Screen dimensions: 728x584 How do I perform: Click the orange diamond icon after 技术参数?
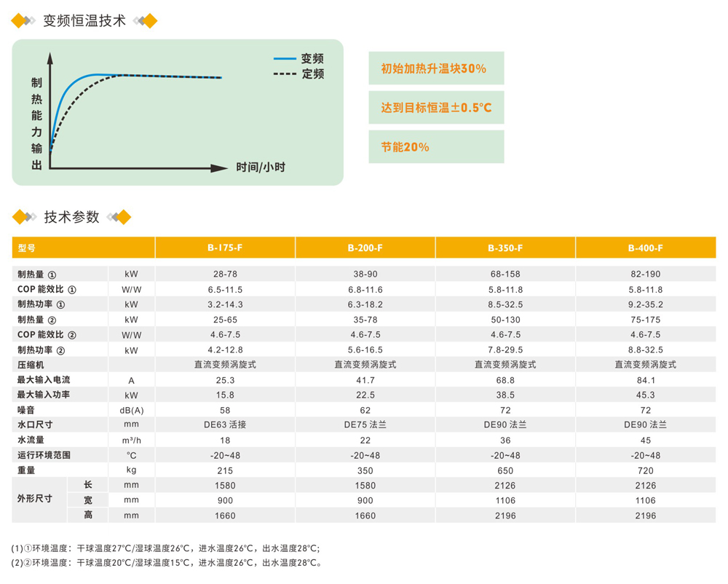pos(122,217)
